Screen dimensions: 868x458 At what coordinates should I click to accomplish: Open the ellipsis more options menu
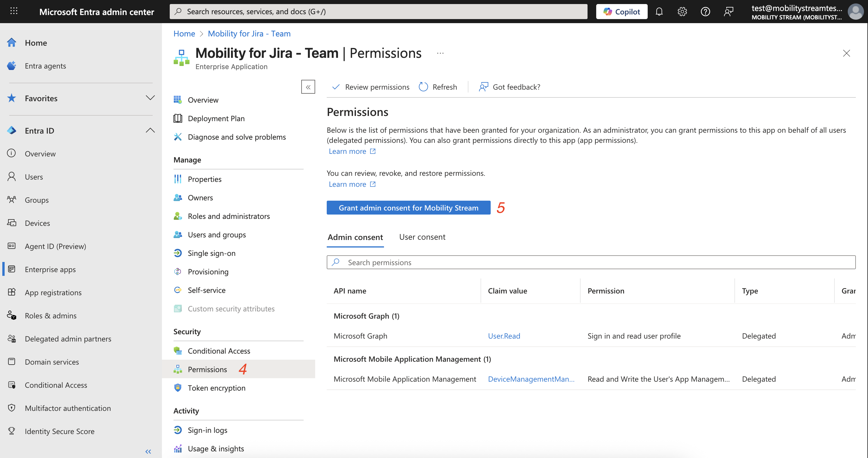(x=440, y=53)
